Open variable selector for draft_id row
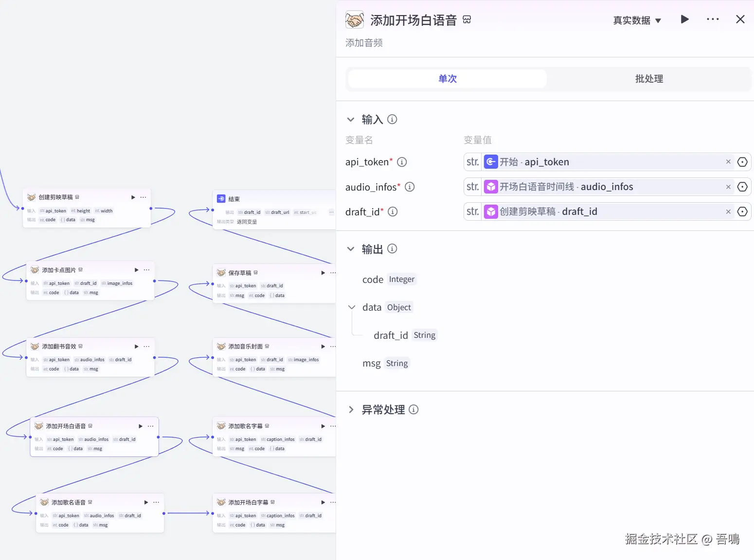This screenshot has width=754, height=560. point(742,211)
